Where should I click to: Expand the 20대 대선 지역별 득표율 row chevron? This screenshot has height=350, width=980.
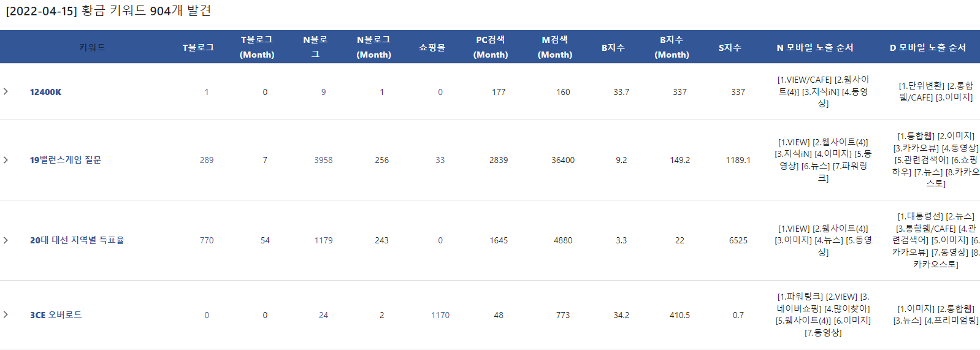6,240
